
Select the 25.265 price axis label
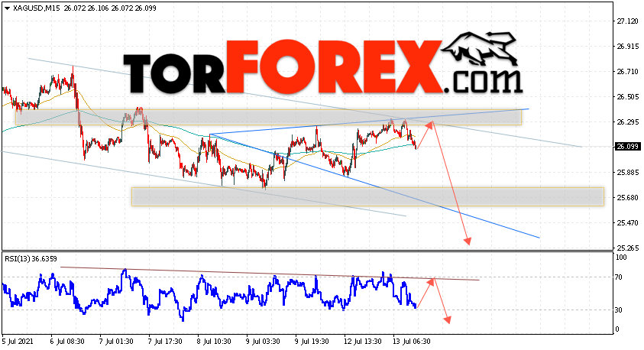point(627,248)
